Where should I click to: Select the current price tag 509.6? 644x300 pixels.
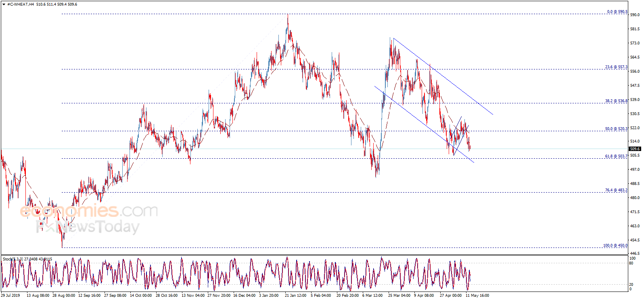[635, 149]
